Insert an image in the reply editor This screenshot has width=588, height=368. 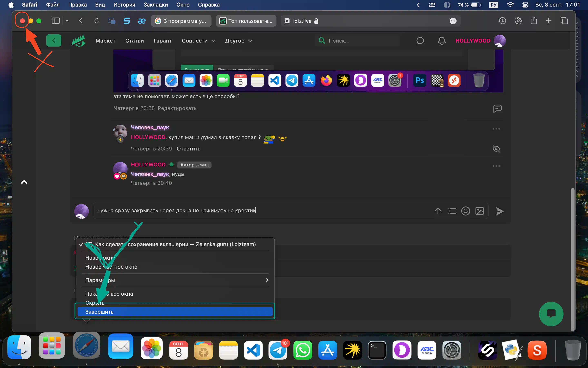[x=479, y=211]
